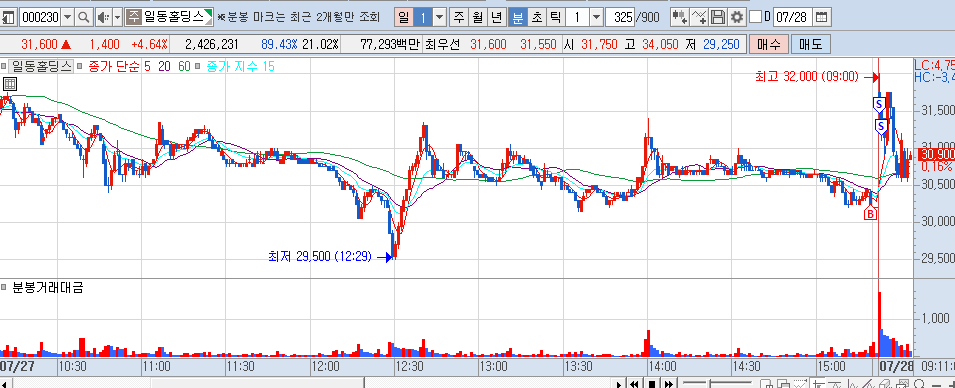Open chart settings with the gear icon
The height and width of the screenshot is (388, 955).
coord(737,17)
